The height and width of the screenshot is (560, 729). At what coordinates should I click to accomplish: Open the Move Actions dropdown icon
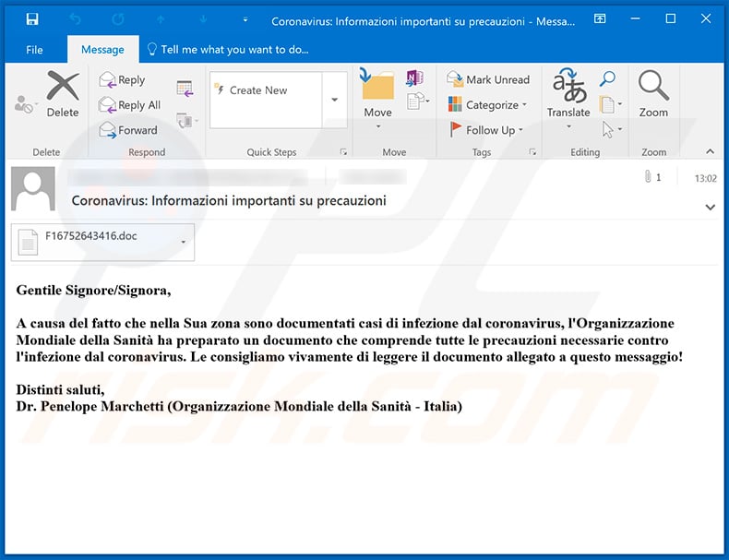click(418, 101)
